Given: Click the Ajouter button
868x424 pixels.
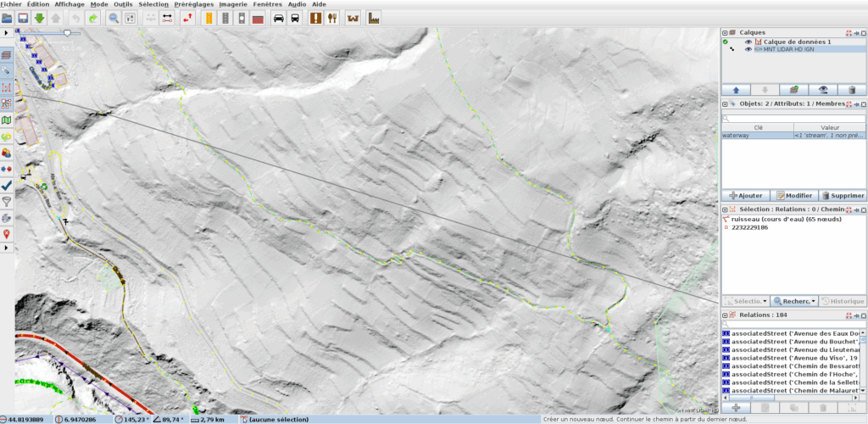Looking at the screenshot, I should pos(746,195).
